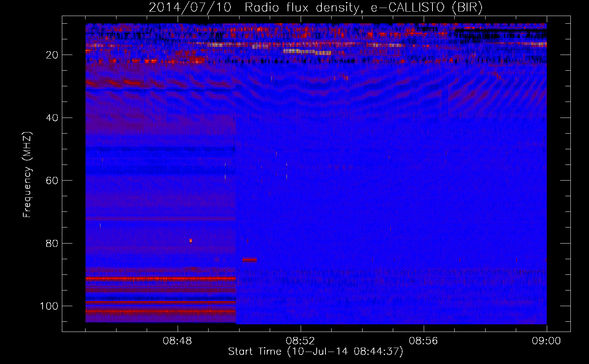This screenshot has height=364, width=589.
Task: Click the 'Start Time (10-Jul-14 08:44:37)' label
Action: 316,352
